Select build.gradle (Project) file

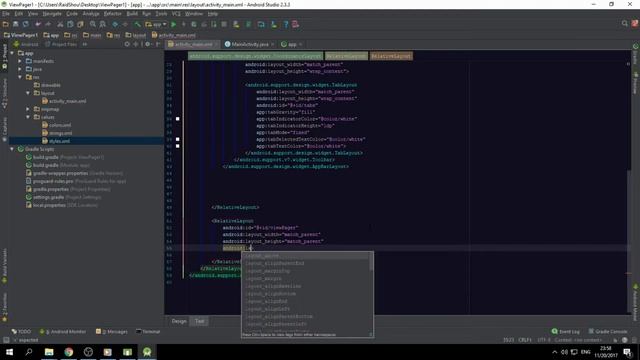coord(64,157)
